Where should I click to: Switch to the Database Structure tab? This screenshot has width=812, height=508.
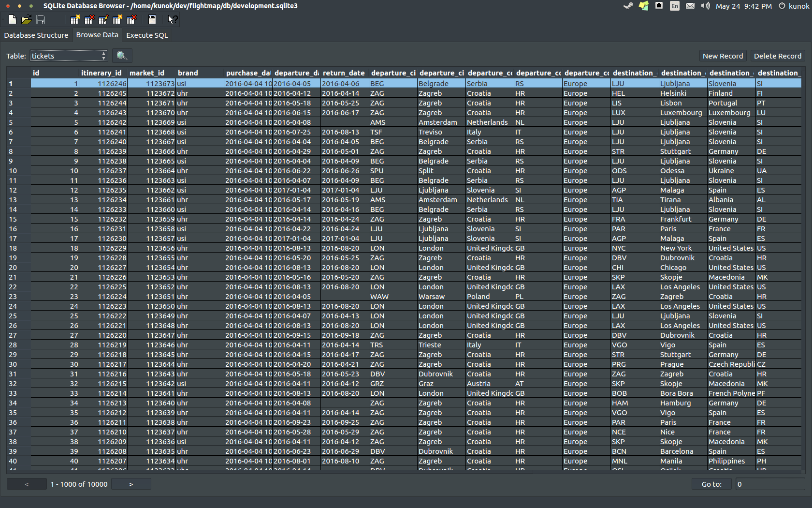36,35
